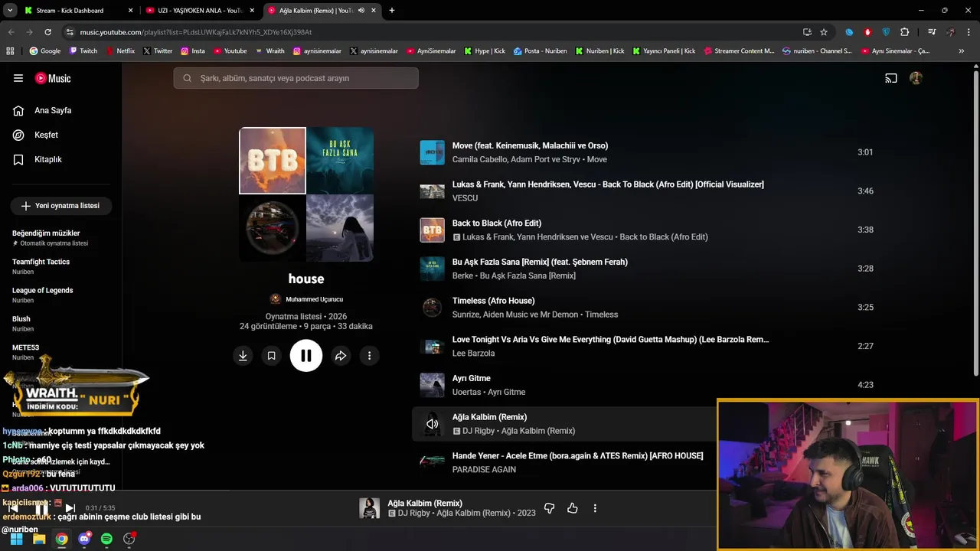Open Uoertas artist link

click(466, 392)
